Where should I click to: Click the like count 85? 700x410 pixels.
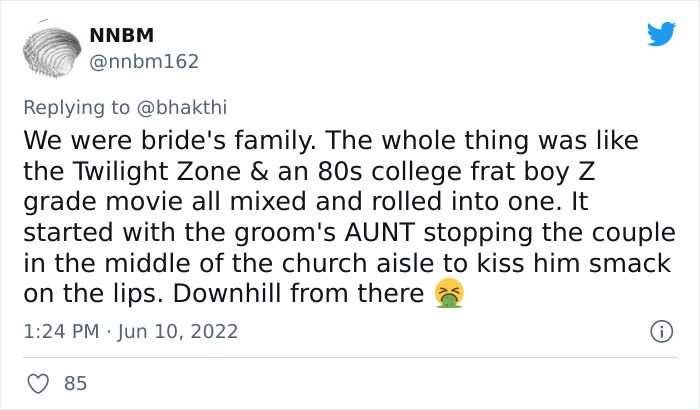[x=75, y=383]
